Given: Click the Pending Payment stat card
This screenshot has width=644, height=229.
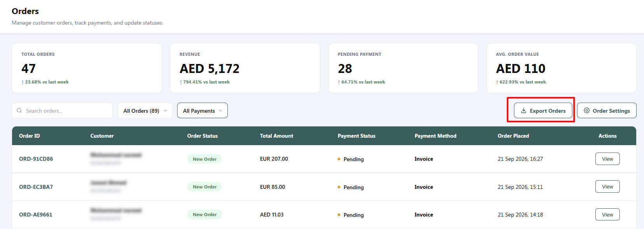Looking at the screenshot, I should (x=403, y=68).
